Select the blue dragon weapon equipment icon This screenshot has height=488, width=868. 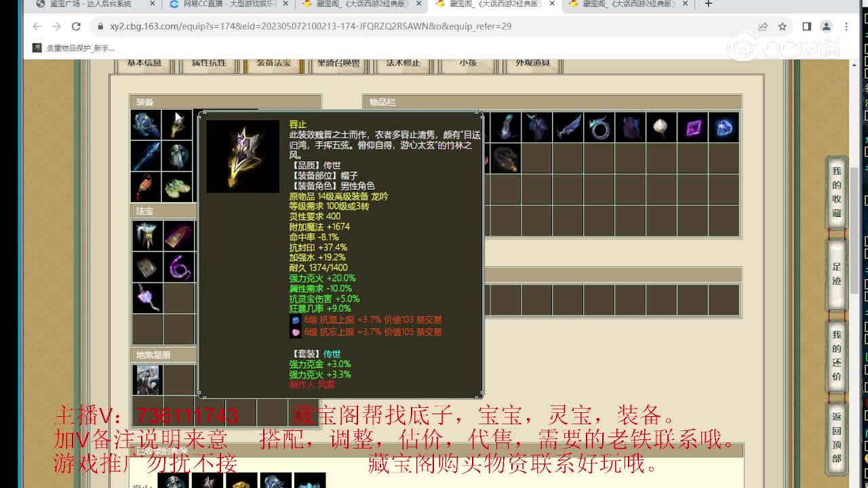[146, 125]
